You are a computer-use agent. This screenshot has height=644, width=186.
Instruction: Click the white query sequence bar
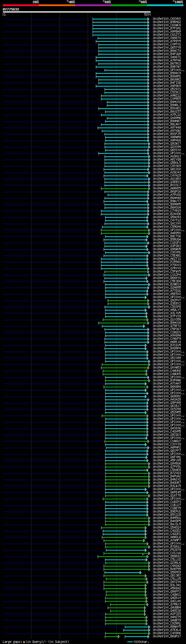point(77,12)
